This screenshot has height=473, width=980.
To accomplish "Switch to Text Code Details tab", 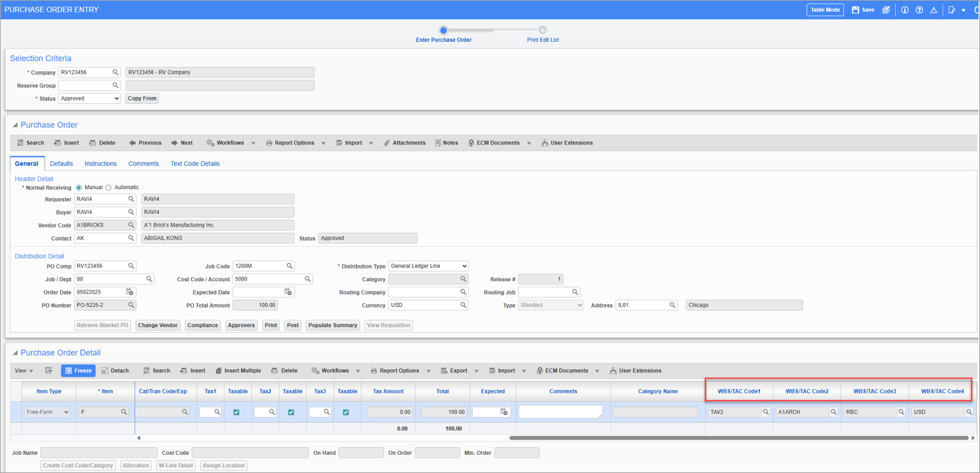I will [x=195, y=164].
